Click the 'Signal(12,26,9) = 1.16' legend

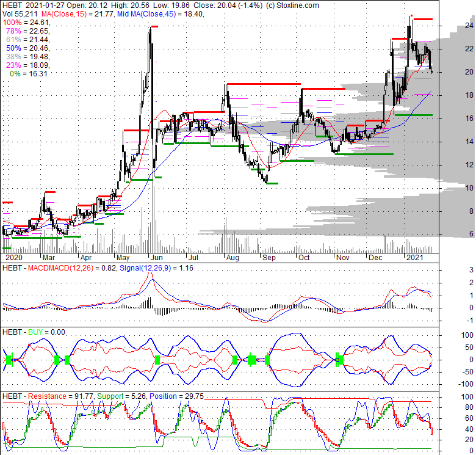[156, 268]
